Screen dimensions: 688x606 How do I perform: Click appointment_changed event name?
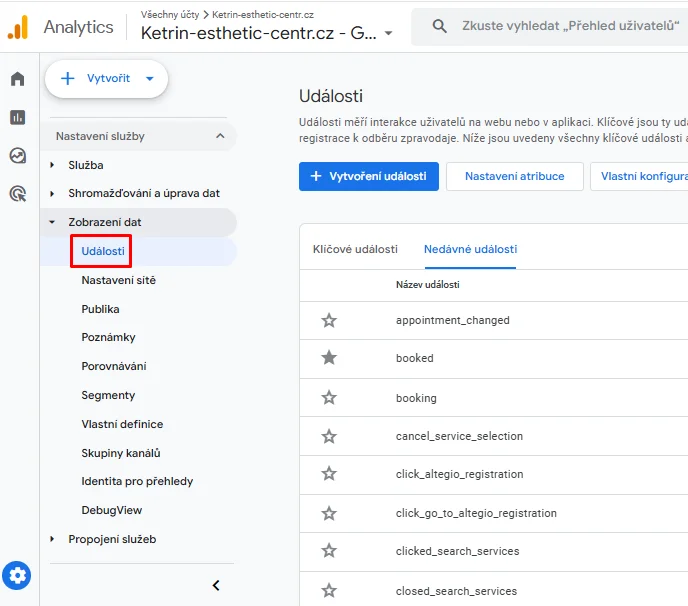[x=452, y=320]
